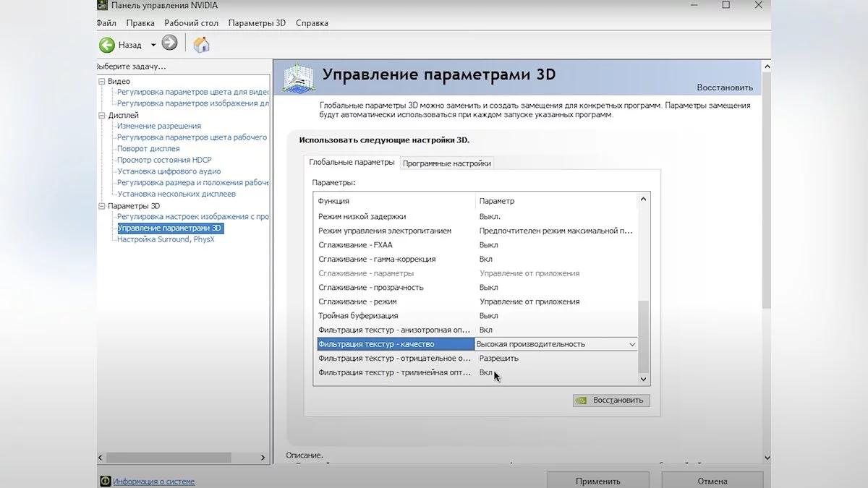Collapse the Параметры 3D tree section
This screenshot has width=868, height=488.
102,206
